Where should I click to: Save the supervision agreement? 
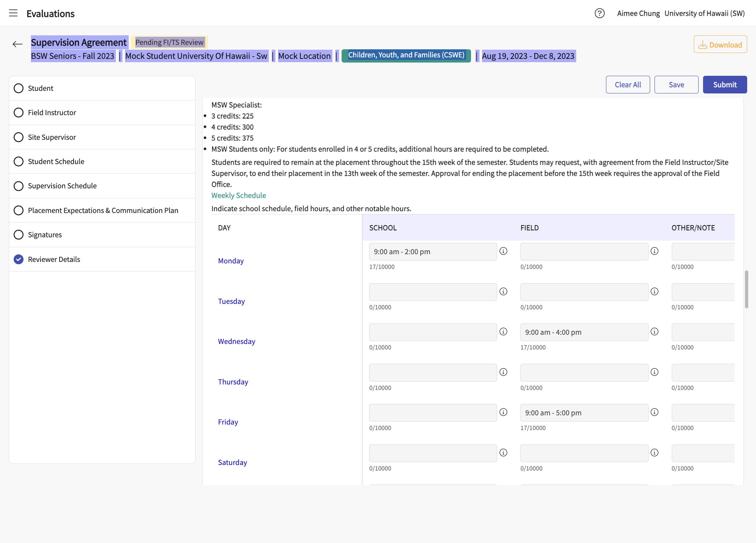point(676,85)
